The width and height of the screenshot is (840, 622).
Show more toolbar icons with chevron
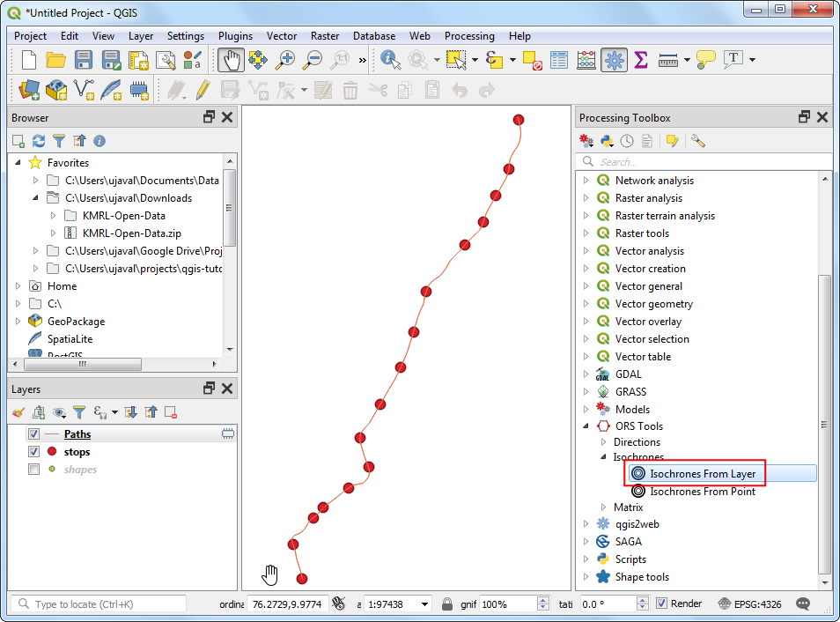(363, 60)
